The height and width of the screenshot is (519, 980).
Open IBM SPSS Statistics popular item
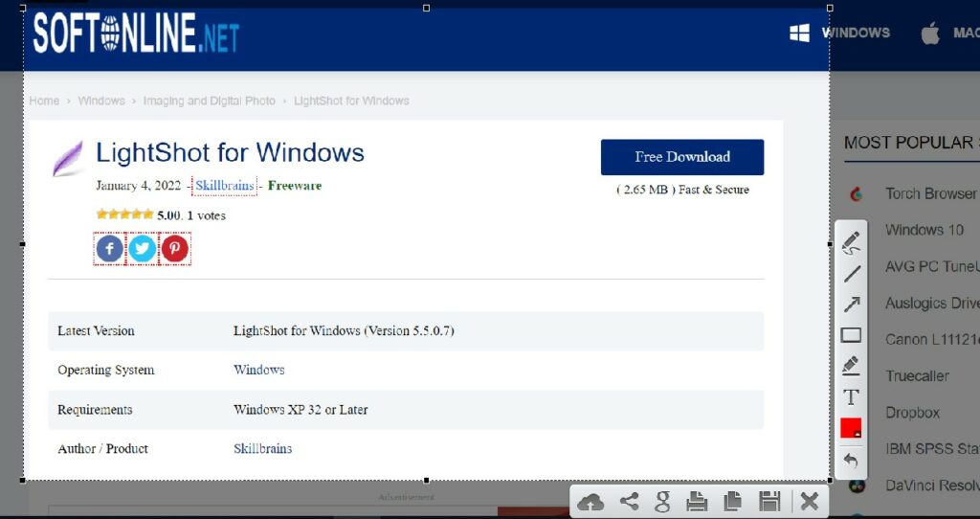click(x=932, y=449)
